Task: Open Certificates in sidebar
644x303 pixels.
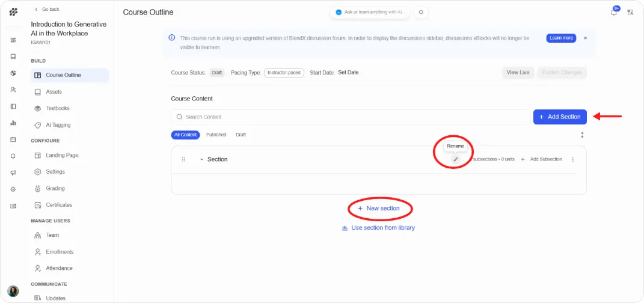Action: coord(70,205)
